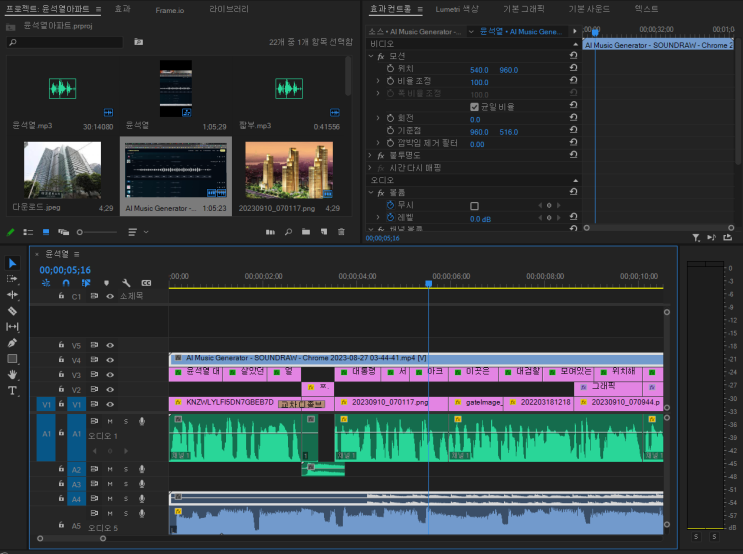Expand the Opacity effect section
Viewport: 743px width, 554px height.
371,156
